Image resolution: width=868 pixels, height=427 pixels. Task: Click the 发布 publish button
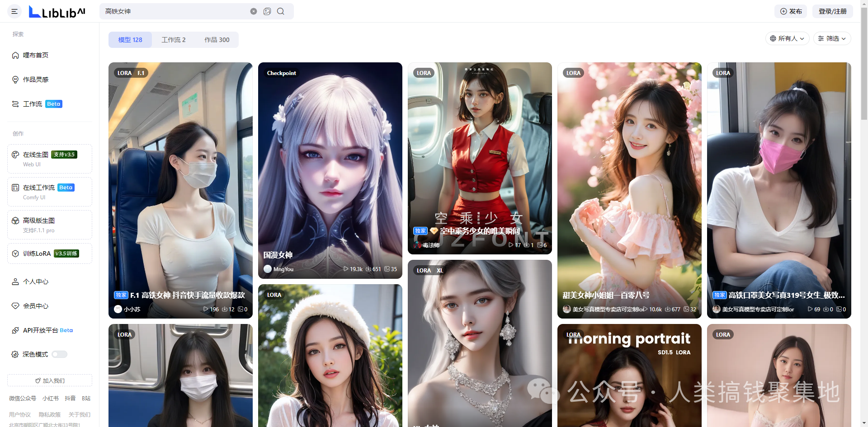point(791,11)
